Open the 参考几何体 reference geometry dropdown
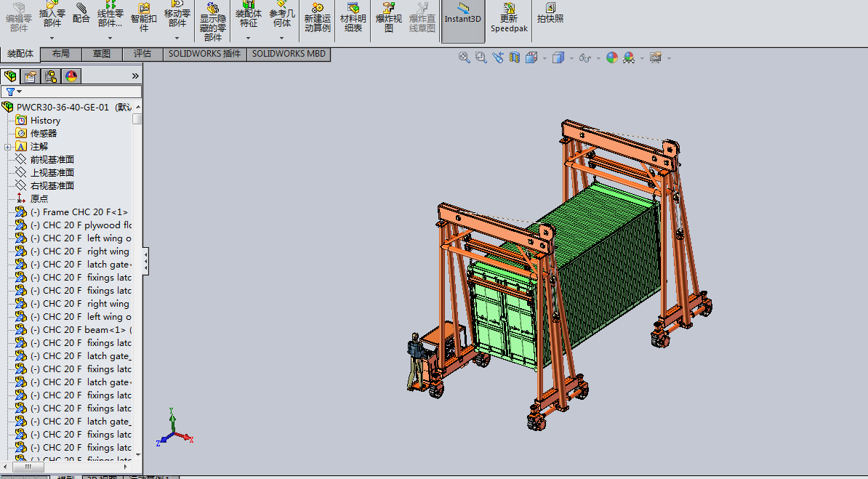This screenshot has height=479, width=868. coord(281,38)
